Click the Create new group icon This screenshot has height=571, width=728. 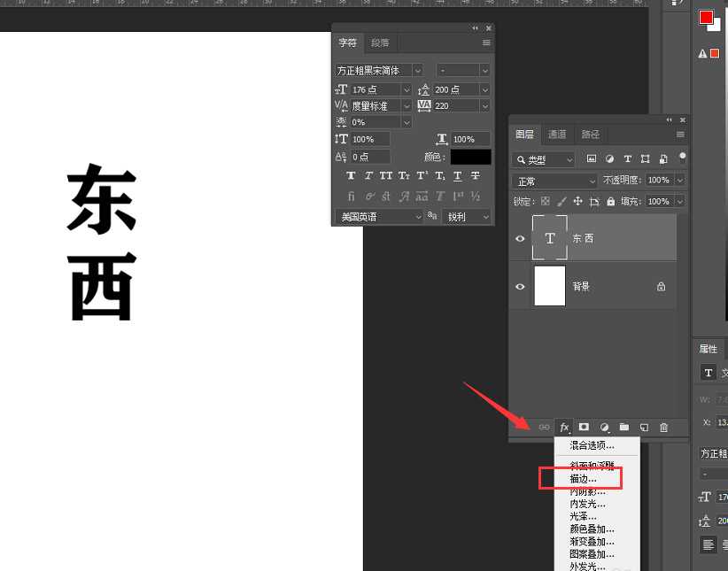(624, 428)
